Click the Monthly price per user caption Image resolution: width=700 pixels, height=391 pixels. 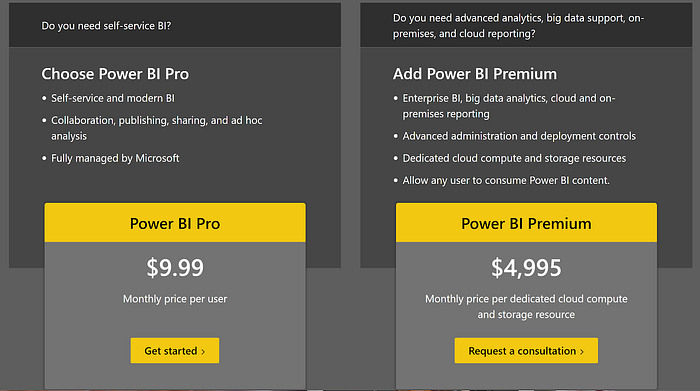(x=175, y=299)
